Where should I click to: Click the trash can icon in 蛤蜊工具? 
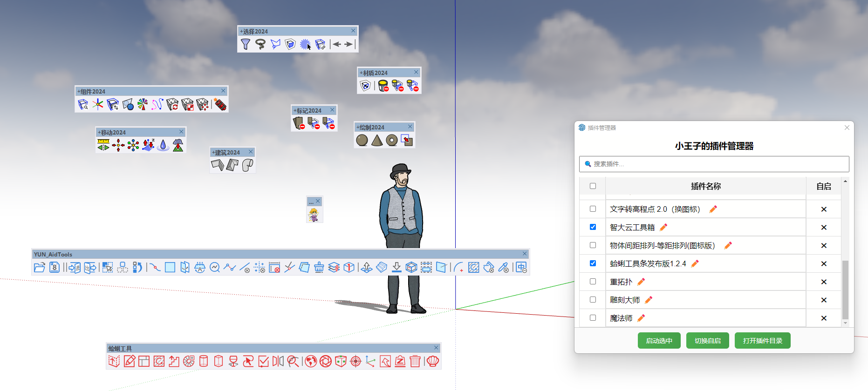(415, 361)
